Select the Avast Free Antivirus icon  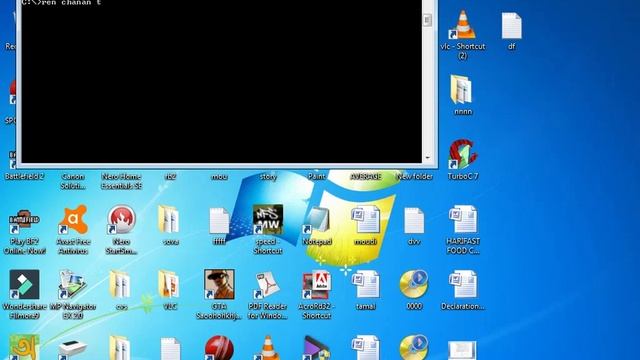pyautogui.click(x=73, y=220)
